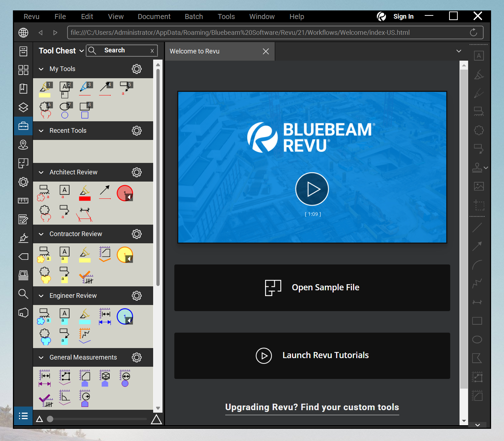
Task: Select Architect Review red circle stamp tool
Action: (x=125, y=193)
